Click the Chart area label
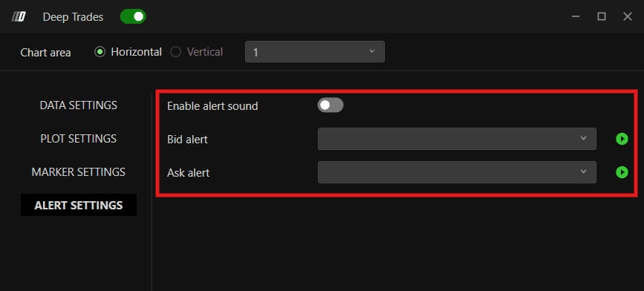Viewport: 644px width, 291px height. (x=45, y=53)
